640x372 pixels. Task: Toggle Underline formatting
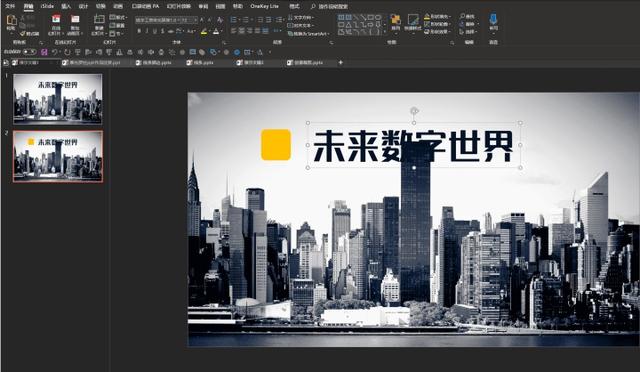(x=155, y=31)
